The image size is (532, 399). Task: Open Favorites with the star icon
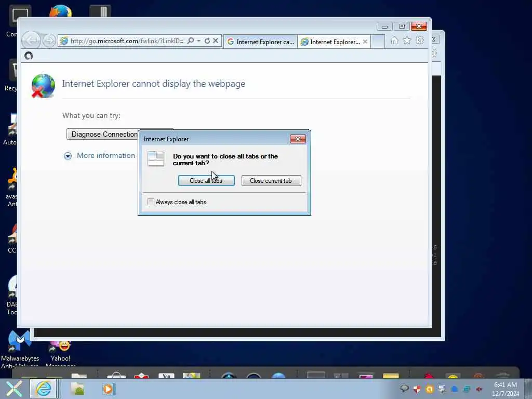(407, 41)
